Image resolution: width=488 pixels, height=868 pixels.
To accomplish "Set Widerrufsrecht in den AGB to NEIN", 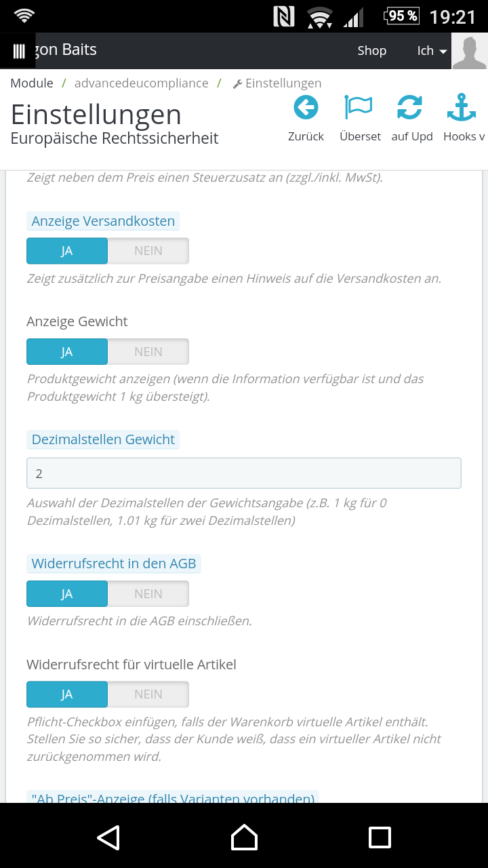I will click(x=148, y=594).
